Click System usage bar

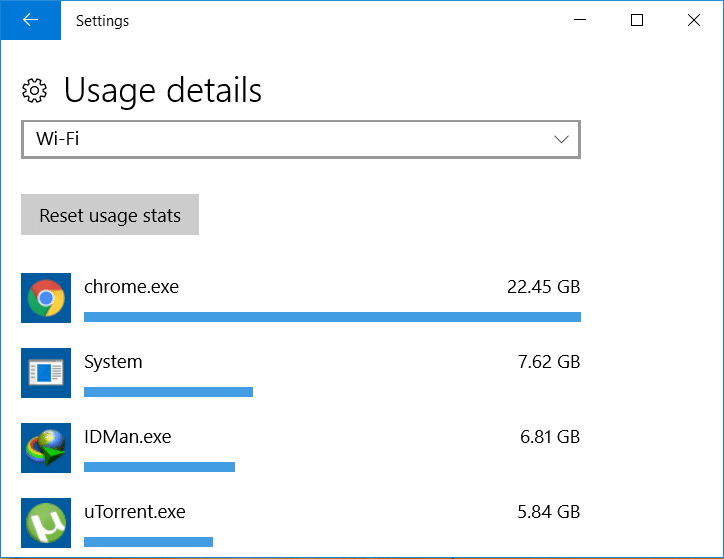pyautogui.click(x=169, y=392)
